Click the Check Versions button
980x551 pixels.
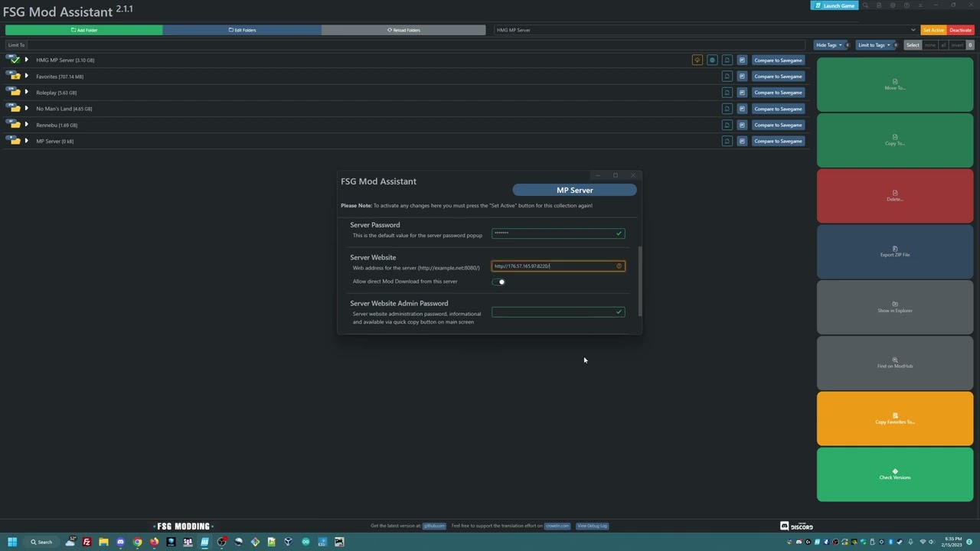895,474
